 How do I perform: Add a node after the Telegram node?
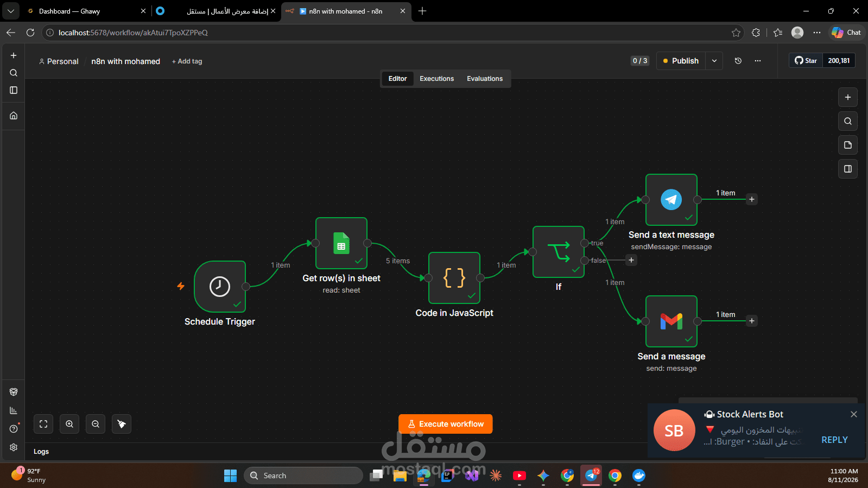pyautogui.click(x=752, y=199)
